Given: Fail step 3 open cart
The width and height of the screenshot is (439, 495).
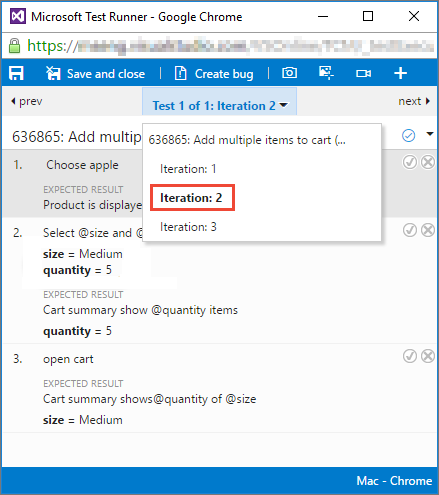Looking at the screenshot, I should click(428, 356).
